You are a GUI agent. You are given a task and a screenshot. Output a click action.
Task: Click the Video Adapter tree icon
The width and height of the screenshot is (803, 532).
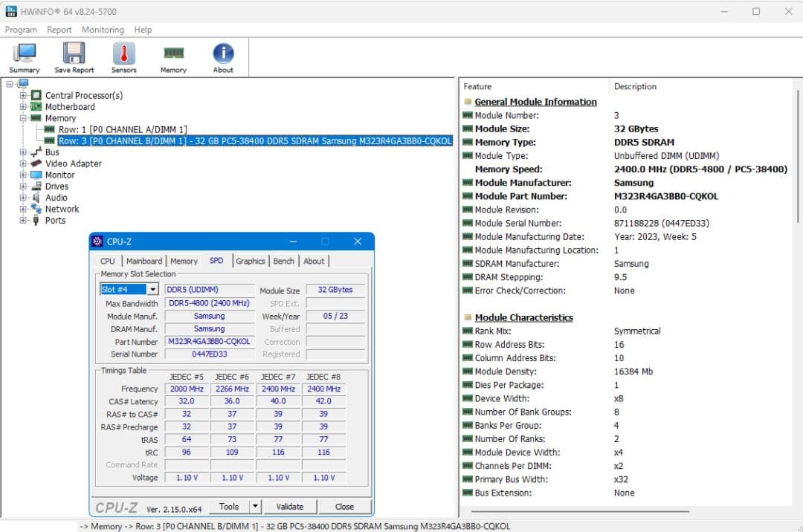click(35, 163)
